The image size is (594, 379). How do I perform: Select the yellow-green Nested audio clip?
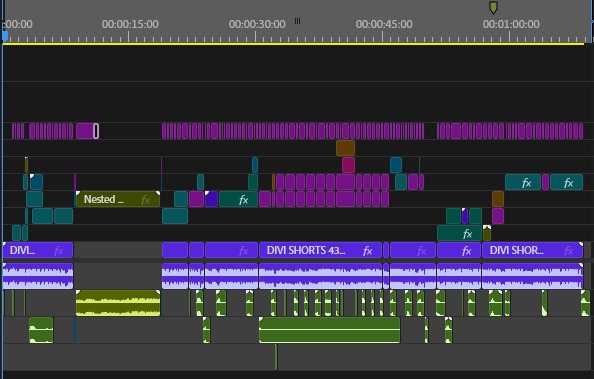point(118,303)
